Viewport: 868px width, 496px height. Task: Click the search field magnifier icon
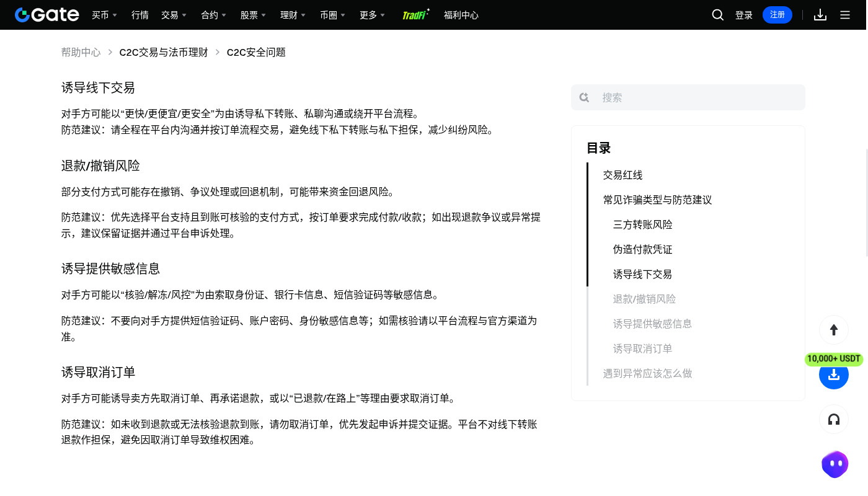[x=584, y=97]
